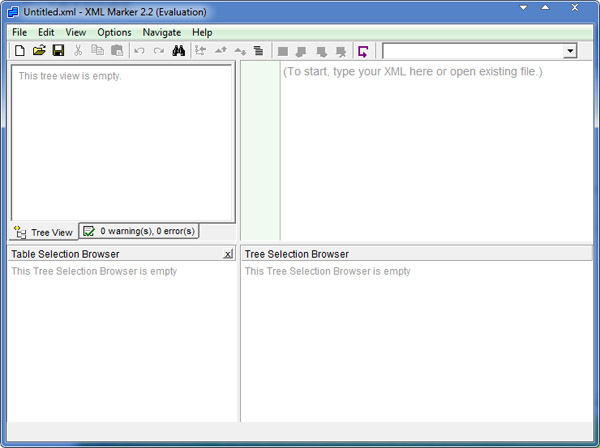Click 'This tree view is empty.' text
The width and height of the screenshot is (600, 448).
coord(70,76)
